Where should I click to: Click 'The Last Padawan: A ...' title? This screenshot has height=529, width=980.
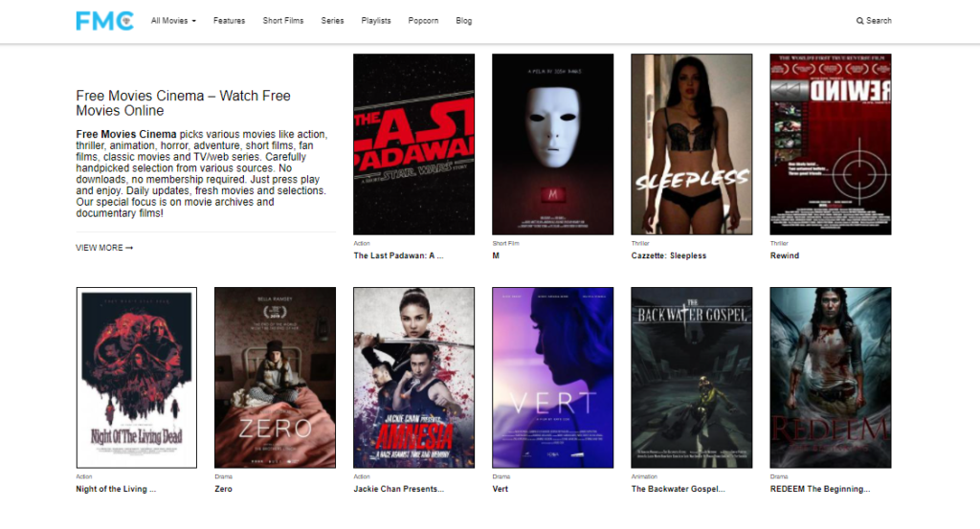[398, 255]
